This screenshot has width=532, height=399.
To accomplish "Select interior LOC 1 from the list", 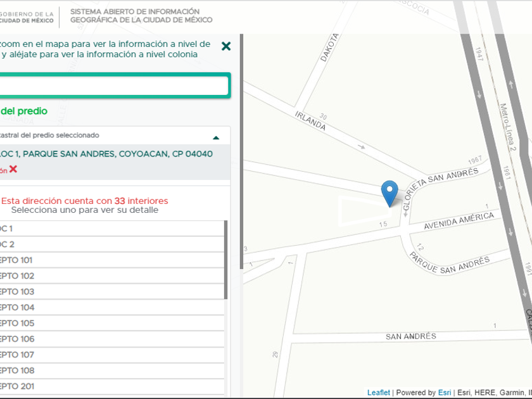I will tap(112, 229).
